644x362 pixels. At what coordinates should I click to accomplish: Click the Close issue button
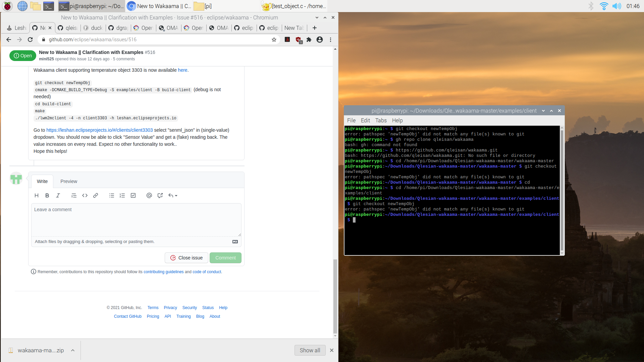[186, 258]
